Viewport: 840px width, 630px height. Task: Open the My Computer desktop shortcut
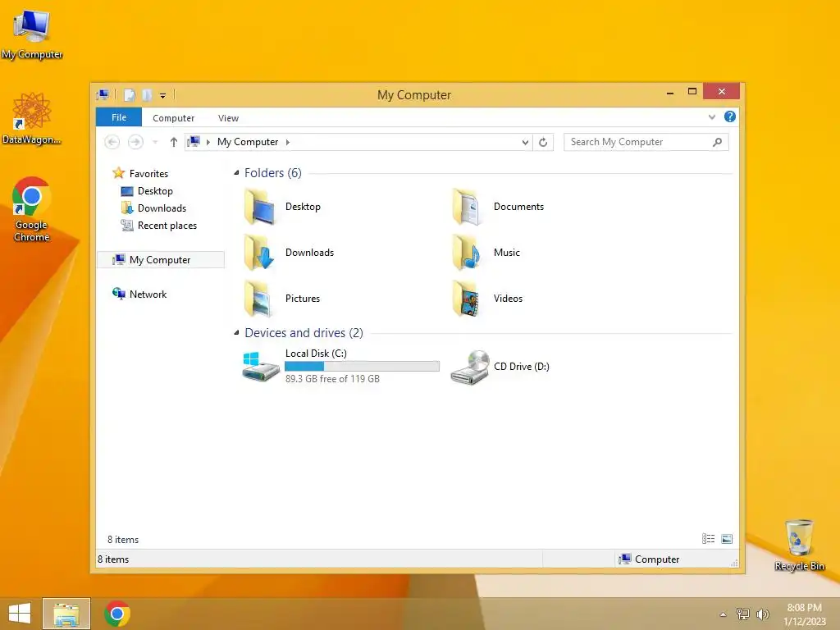coord(32,33)
